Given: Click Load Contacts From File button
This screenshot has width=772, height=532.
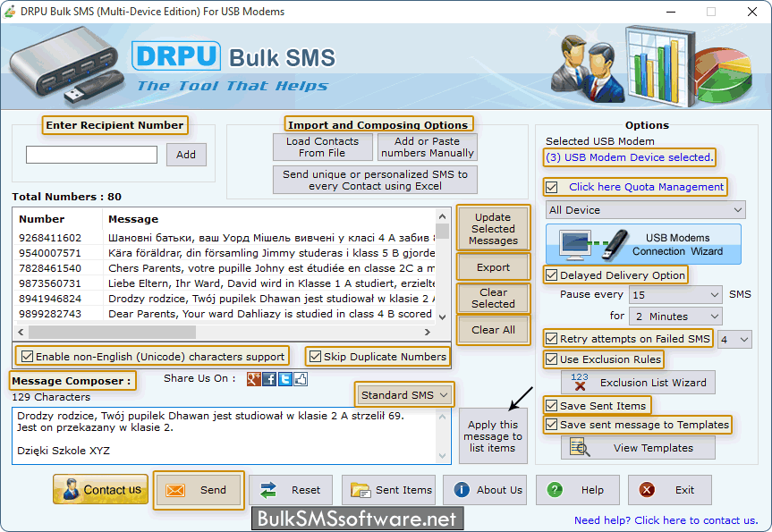Looking at the screenshot, I should (x=323, y=148).
